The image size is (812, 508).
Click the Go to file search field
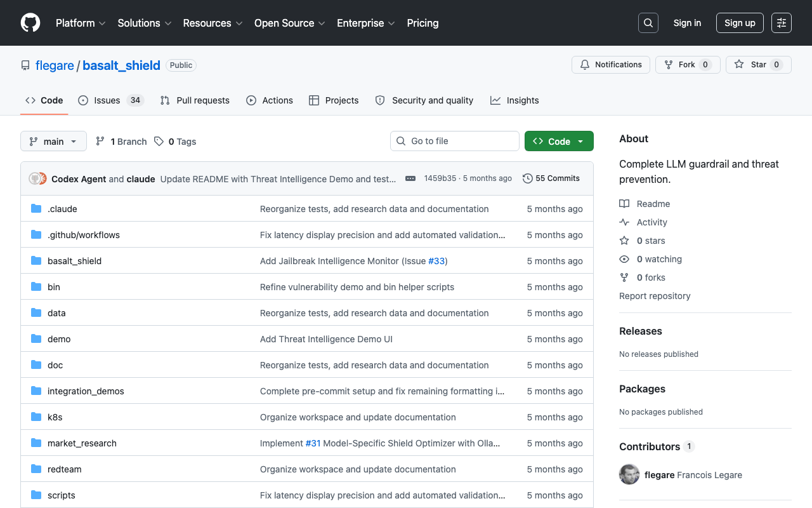pos(455,141)
